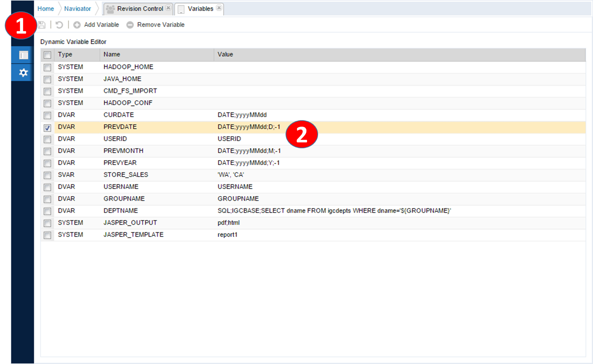This screenshot has width=593, height=364.
Task: Select the JASPER_TEMPLATE variable row
Action: 133,235
